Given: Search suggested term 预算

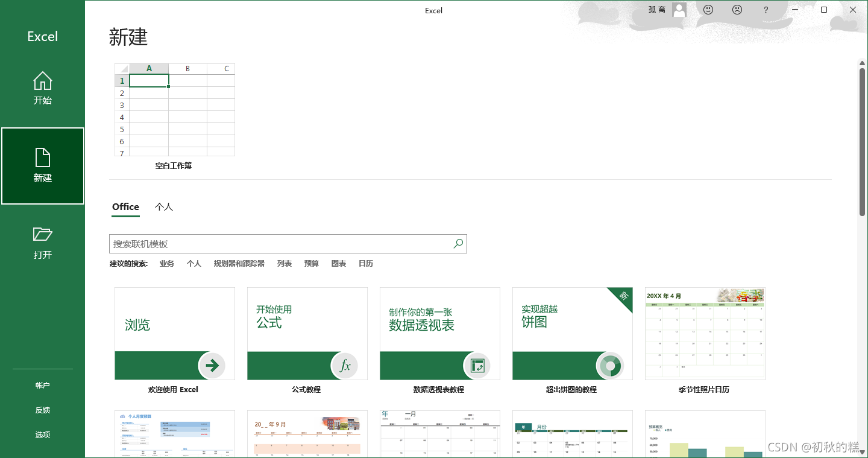Looking at the screenshot, I should (x=312, y=264).
